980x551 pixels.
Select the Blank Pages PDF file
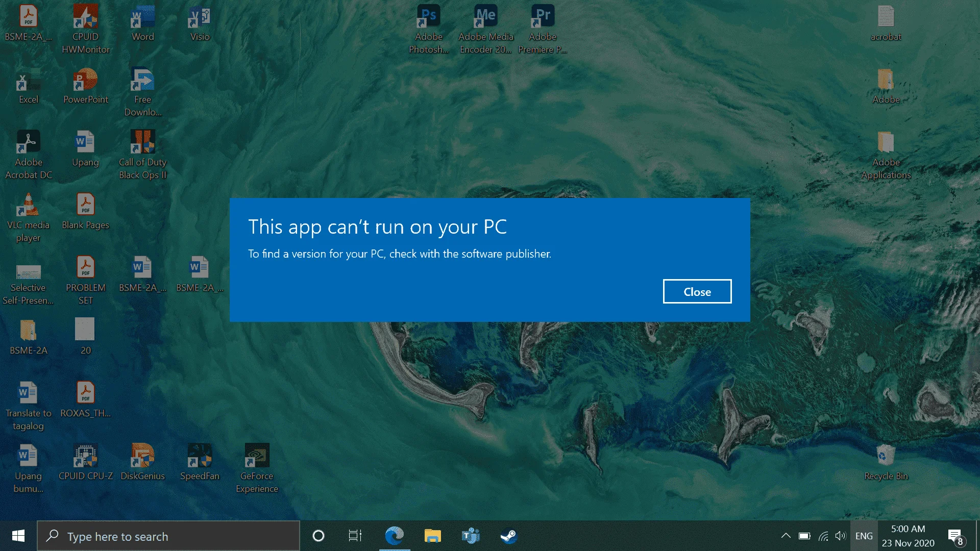coord(85,211)
